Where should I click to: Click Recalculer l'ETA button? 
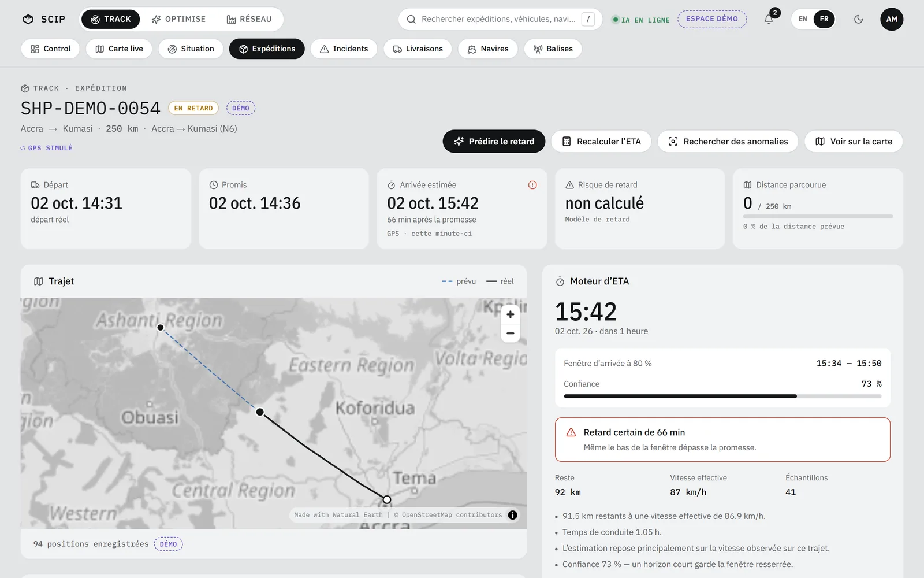601,141
